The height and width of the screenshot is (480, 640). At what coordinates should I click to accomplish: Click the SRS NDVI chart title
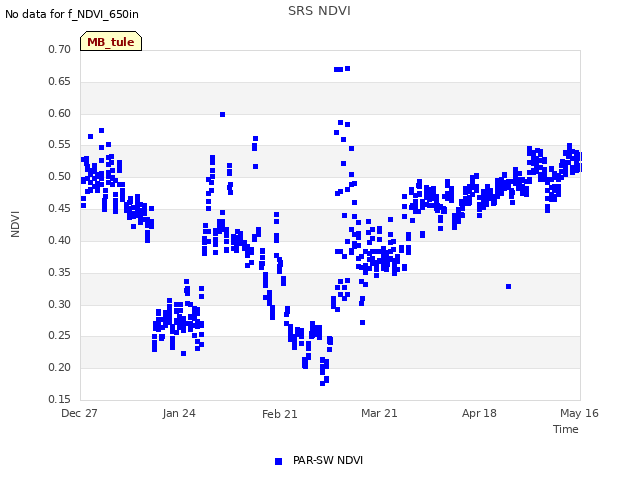pos(319,11)
